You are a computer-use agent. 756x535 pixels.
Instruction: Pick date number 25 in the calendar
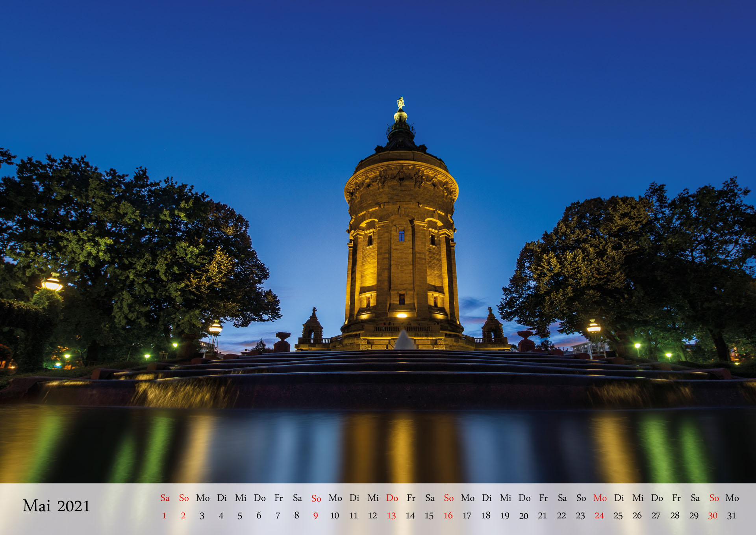coord(618,515)
